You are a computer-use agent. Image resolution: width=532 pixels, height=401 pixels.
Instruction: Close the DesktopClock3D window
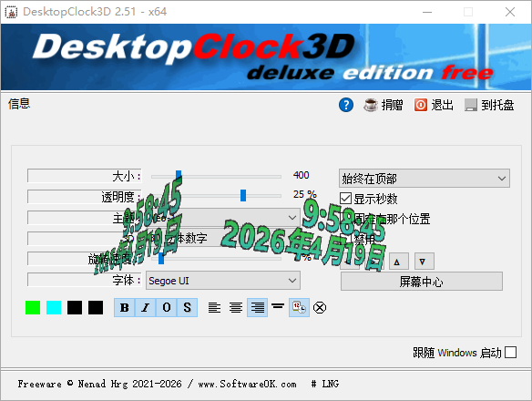[509, 12]
